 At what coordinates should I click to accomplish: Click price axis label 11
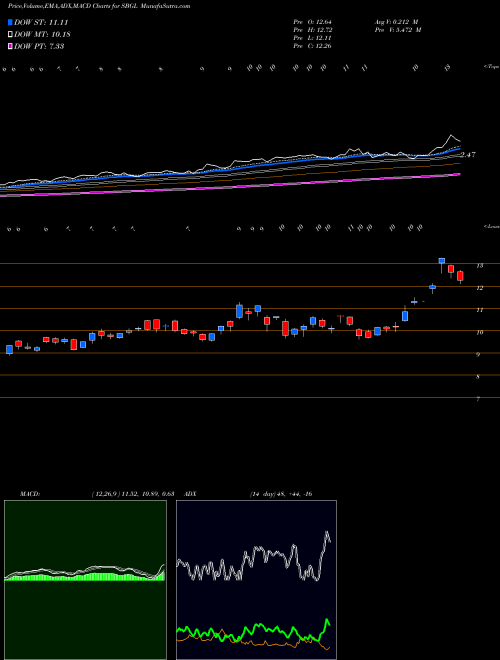pyautogui.click(x=479, y=310)
